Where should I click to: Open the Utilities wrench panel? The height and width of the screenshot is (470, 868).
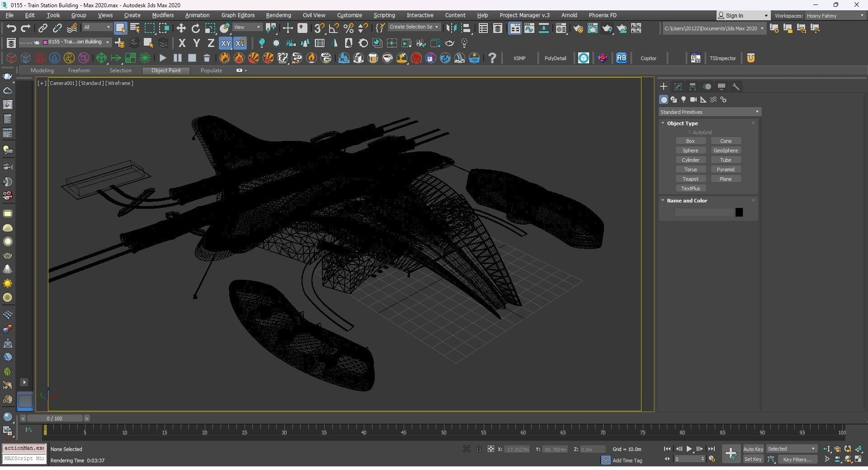tap(736, 87)
